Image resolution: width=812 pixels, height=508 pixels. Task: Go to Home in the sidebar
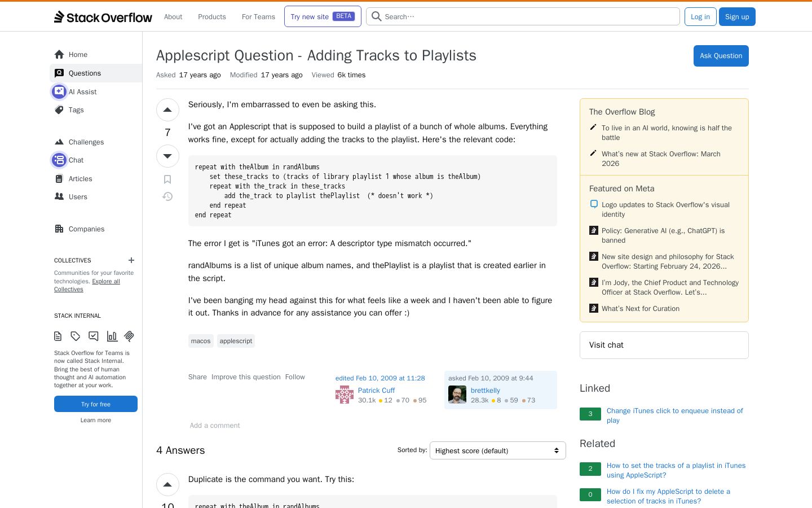tap(96, 55)
